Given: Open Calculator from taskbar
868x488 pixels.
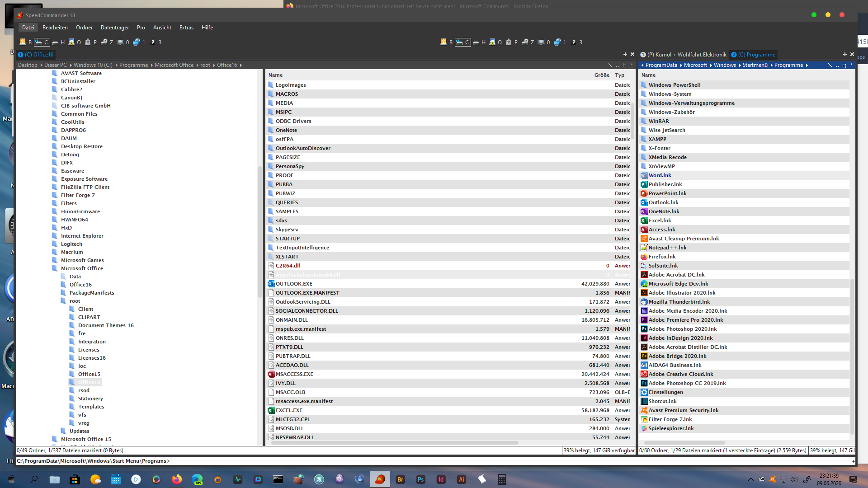Looking at the screenshot, I should 502,479.
